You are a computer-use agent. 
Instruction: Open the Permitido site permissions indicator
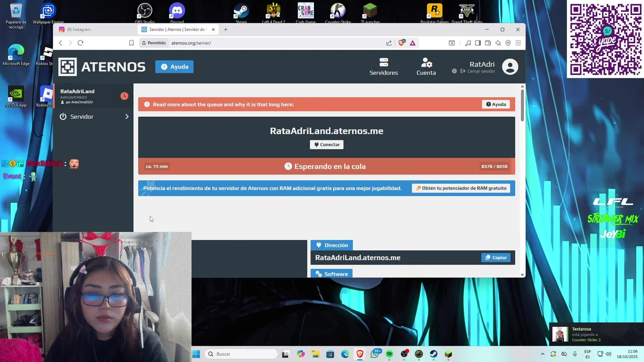[154, 43]
